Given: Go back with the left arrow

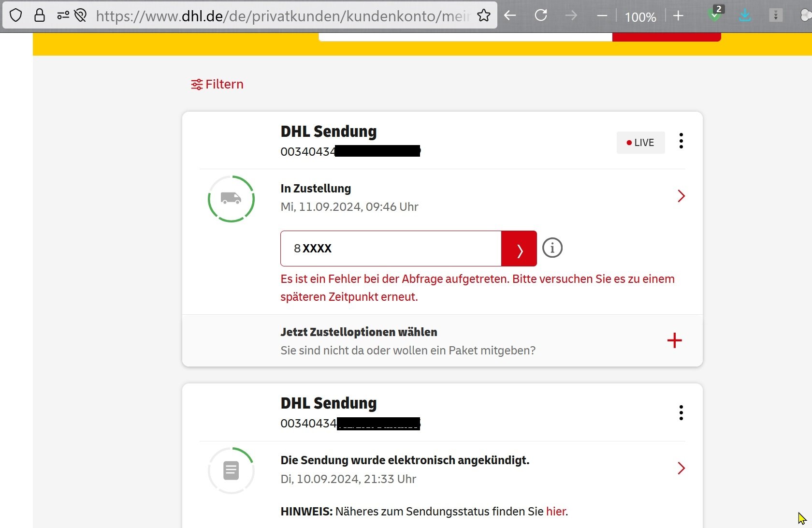Looking at the screenshot, I should [x=510, y=15].
